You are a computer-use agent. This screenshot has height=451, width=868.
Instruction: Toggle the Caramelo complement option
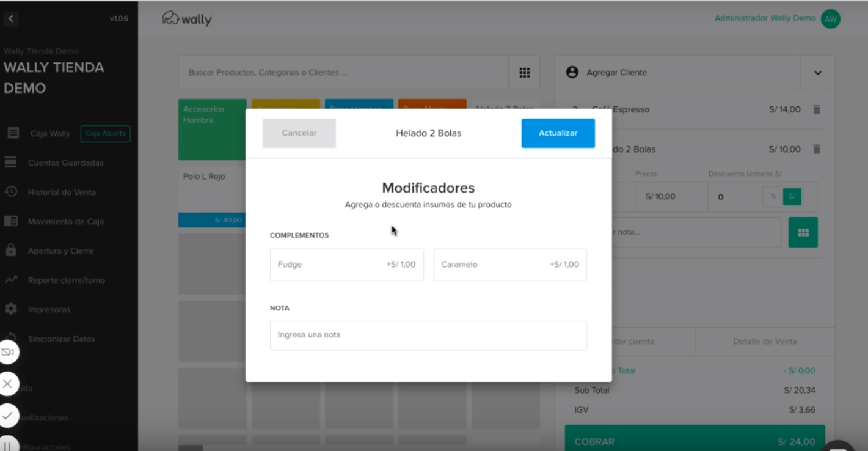click(509, 265)
